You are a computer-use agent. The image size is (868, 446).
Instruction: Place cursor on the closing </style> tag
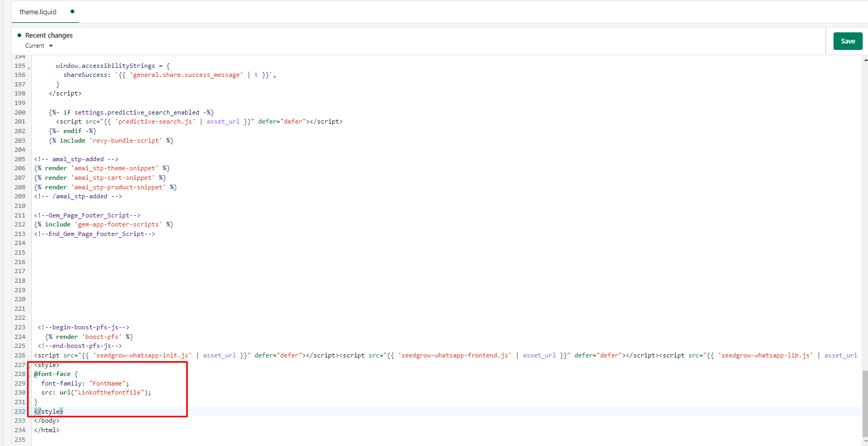pos(49,412)
